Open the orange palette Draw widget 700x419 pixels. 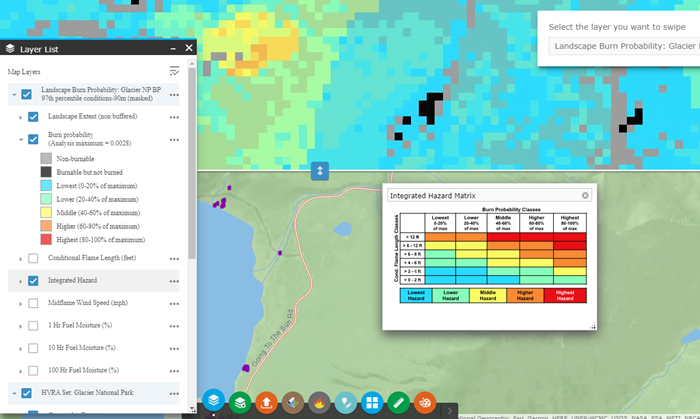(x=425, y=403)
